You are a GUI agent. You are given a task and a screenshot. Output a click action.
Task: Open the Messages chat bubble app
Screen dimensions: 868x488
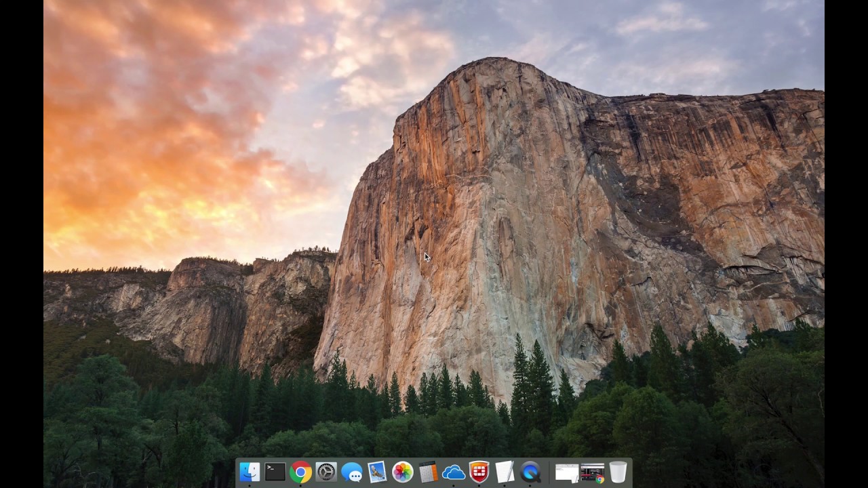[x=351, y=472]
